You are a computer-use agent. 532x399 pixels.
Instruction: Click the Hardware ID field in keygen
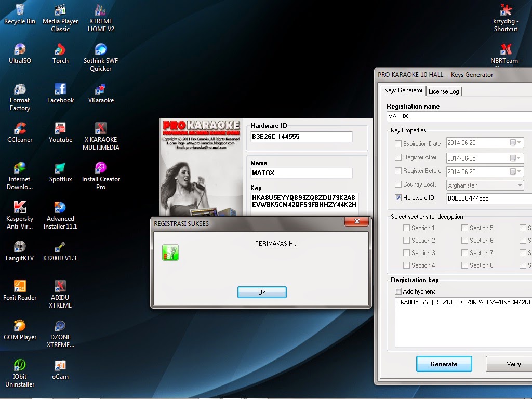(x=489, y=198)
